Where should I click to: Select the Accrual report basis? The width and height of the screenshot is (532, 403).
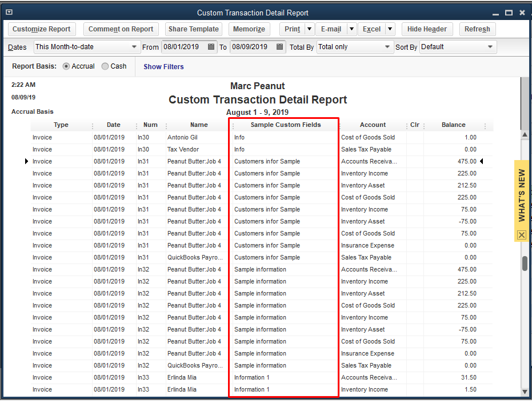coord(66,66)
